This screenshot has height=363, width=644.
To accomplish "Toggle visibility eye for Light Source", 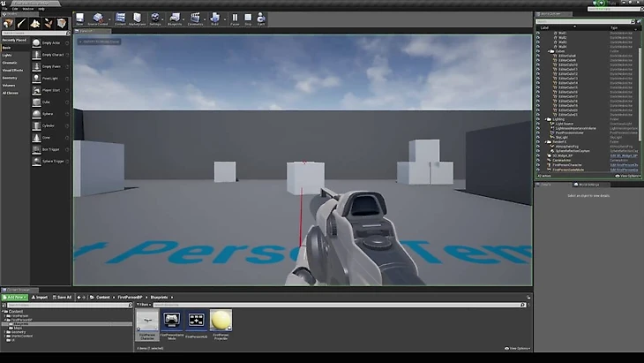I will point(538,124).
